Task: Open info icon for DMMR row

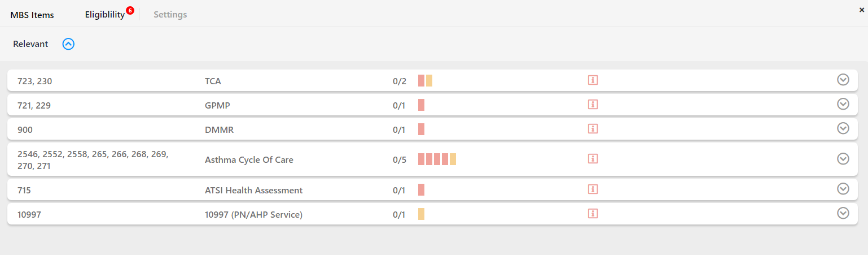Action: click(x=593, y=129)
